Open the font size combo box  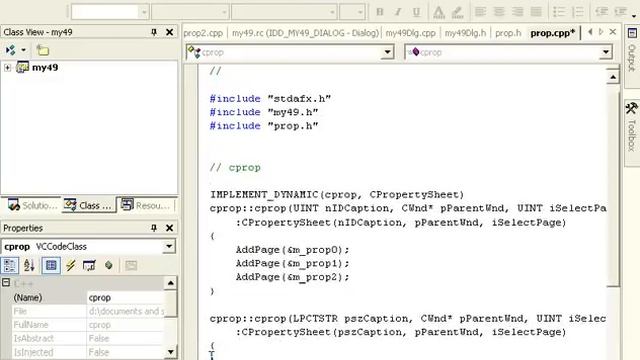coord(352,12)
